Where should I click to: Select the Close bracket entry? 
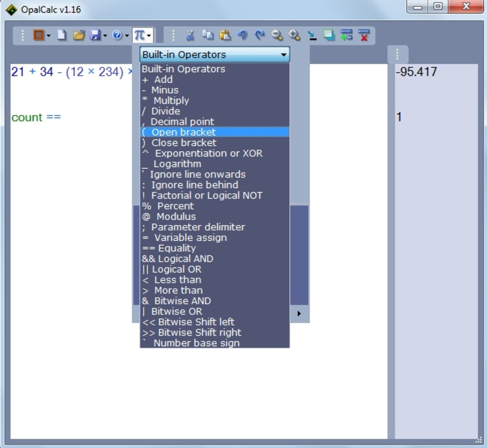[x=215, y=143]
